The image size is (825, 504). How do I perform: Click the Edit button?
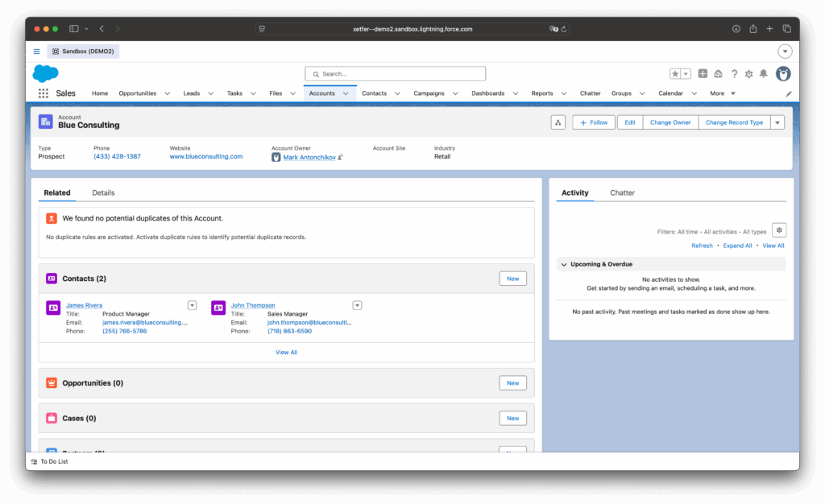pos(630,122)
